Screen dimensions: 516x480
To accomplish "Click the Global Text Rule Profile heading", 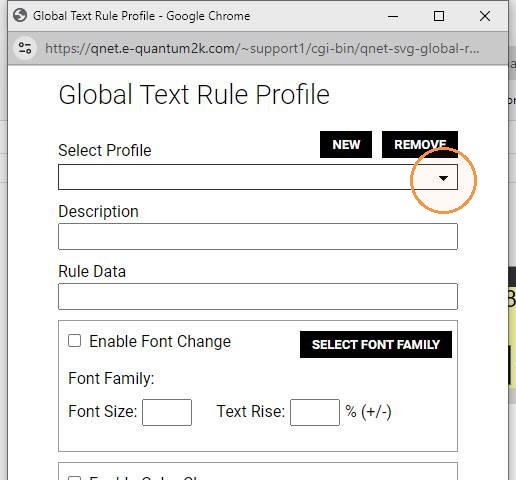I will [x=194, y=95].
